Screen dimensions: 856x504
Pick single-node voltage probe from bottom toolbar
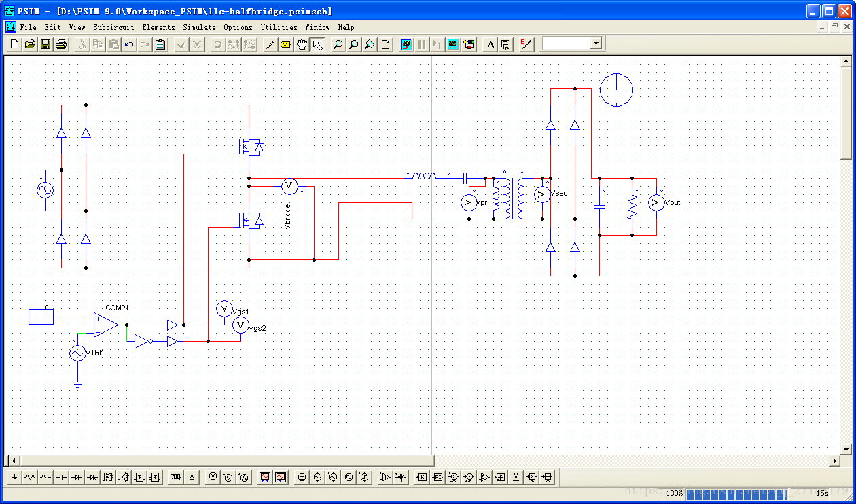coord(213,478)
